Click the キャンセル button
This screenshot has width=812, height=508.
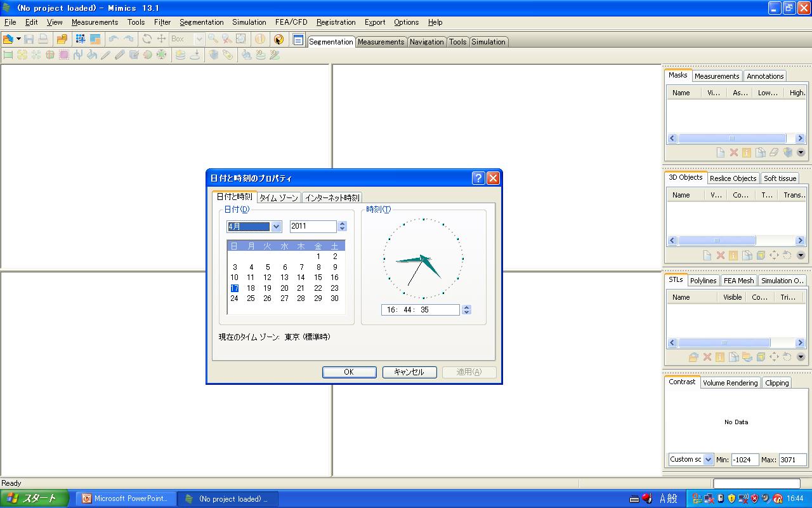409,372
